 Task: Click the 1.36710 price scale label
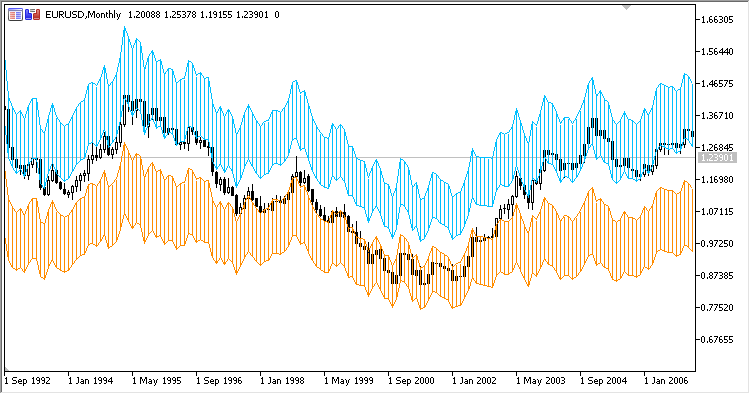click(717, 116)
